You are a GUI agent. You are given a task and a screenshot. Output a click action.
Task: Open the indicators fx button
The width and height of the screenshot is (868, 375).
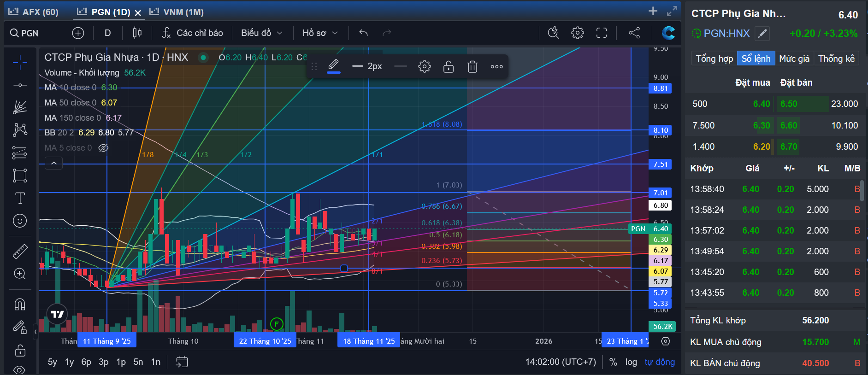pos(192,33)
